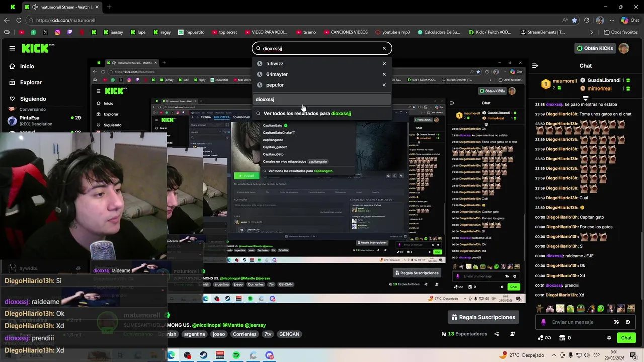Click the share stream icon

[x=497, y=334]
